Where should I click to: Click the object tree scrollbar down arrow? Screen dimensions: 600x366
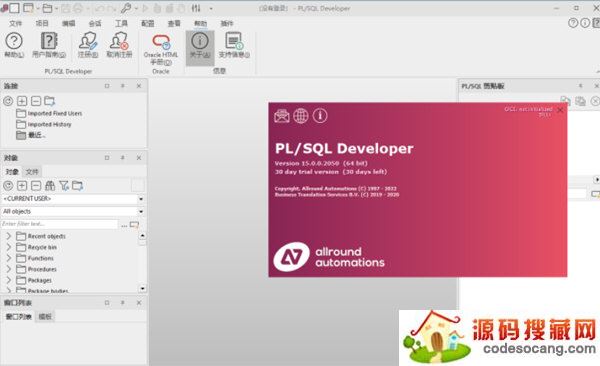(142, 288)
